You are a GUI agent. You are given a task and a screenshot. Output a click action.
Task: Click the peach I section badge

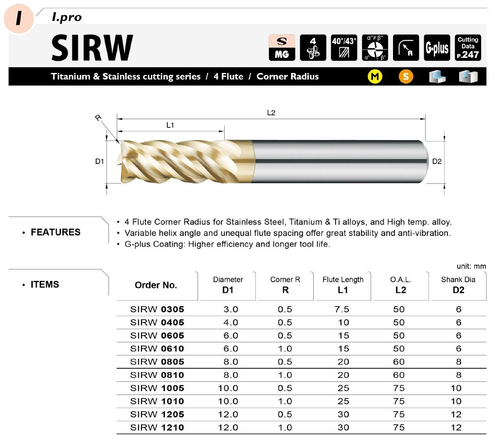(18, 18)
